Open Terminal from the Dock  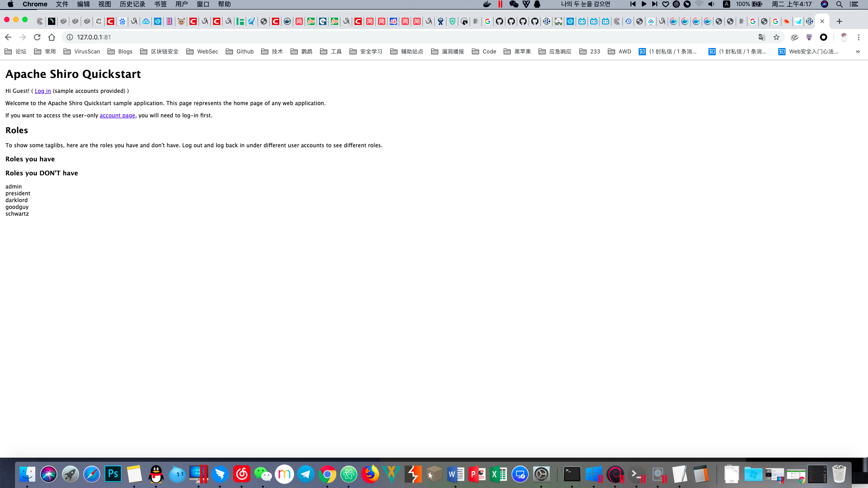pyautogui.click(x=572, y=474)
